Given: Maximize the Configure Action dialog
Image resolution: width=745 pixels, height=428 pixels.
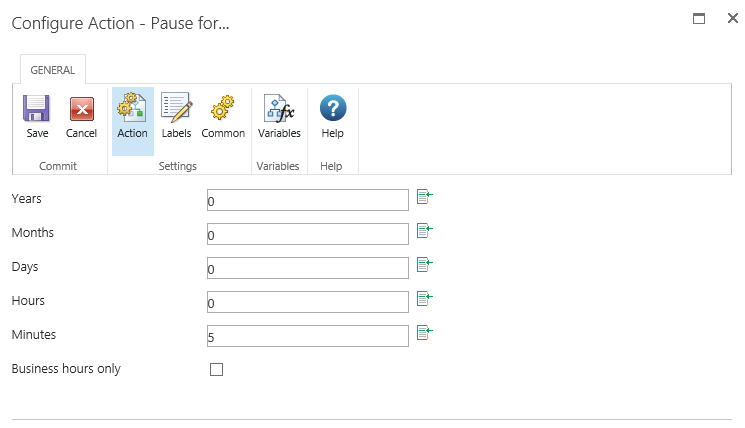Looking at the screenshot, I should click(x=699, y=18).
